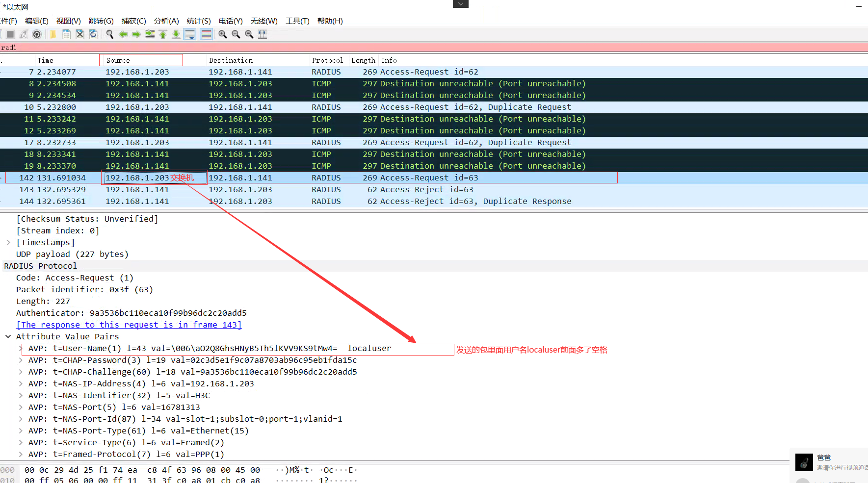
Task: Toggle auto-scroll during live capture
Action: coord(190,34)
